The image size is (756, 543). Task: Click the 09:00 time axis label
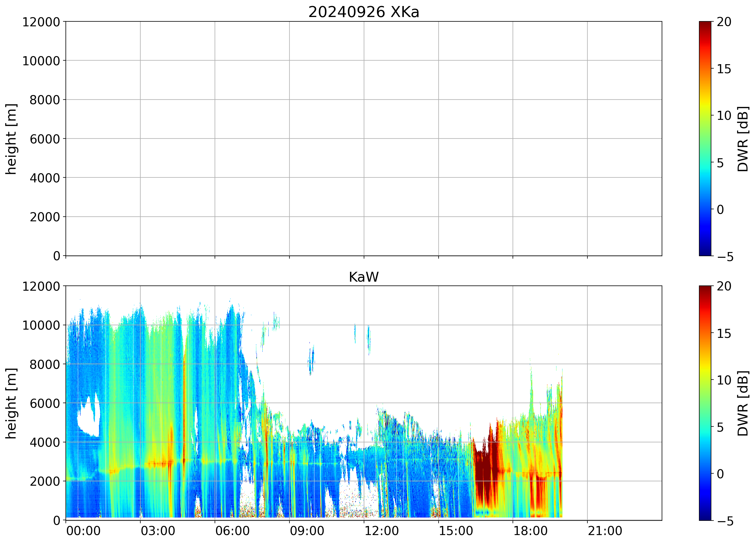point(307,531)
